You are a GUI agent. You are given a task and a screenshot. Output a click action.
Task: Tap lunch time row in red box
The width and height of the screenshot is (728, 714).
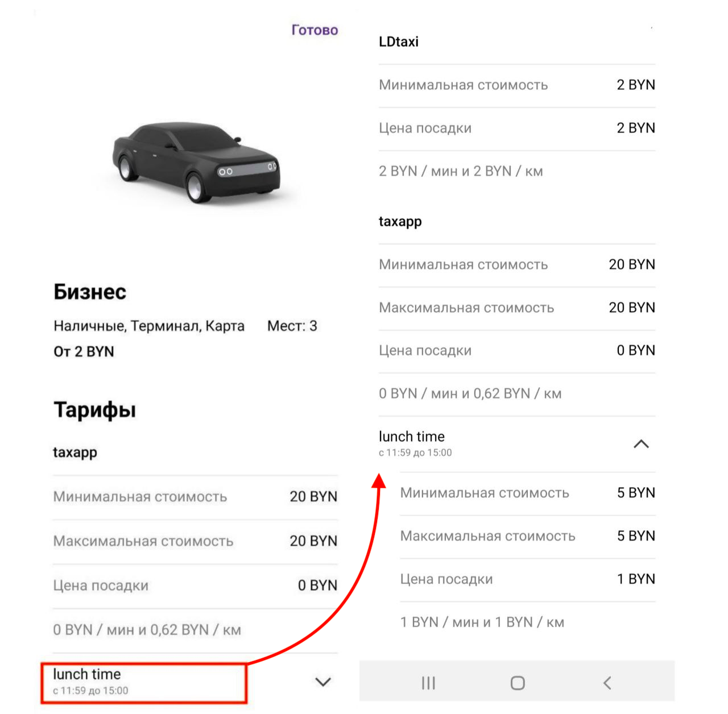tap(143, 682)
